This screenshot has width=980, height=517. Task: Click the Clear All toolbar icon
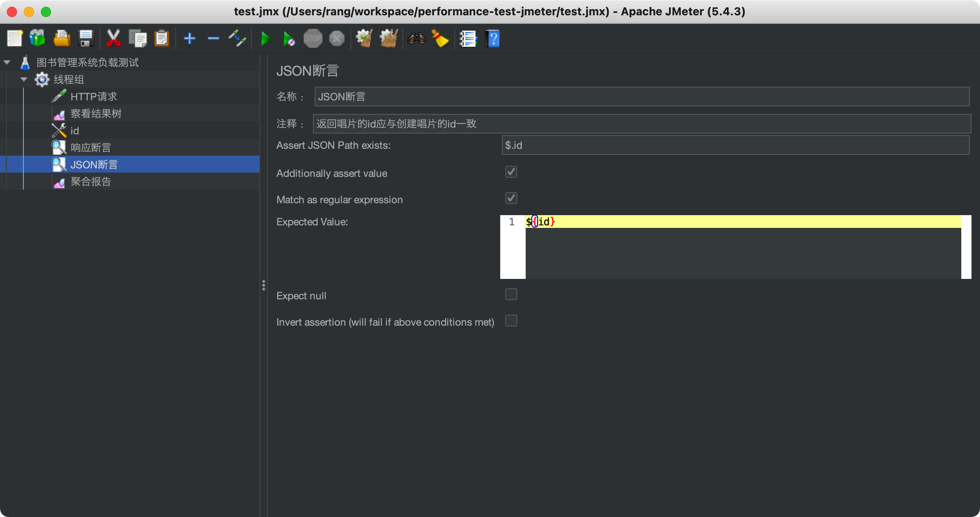click(388, 39)
